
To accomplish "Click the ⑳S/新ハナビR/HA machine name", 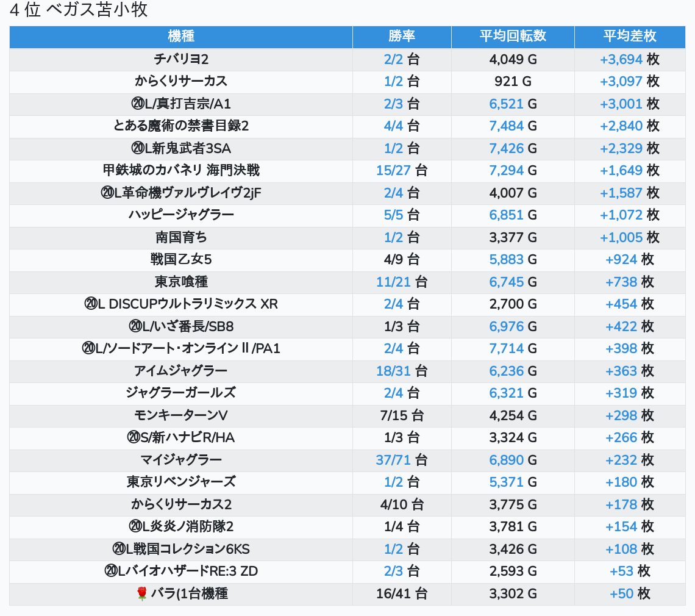I will point(181,438).
